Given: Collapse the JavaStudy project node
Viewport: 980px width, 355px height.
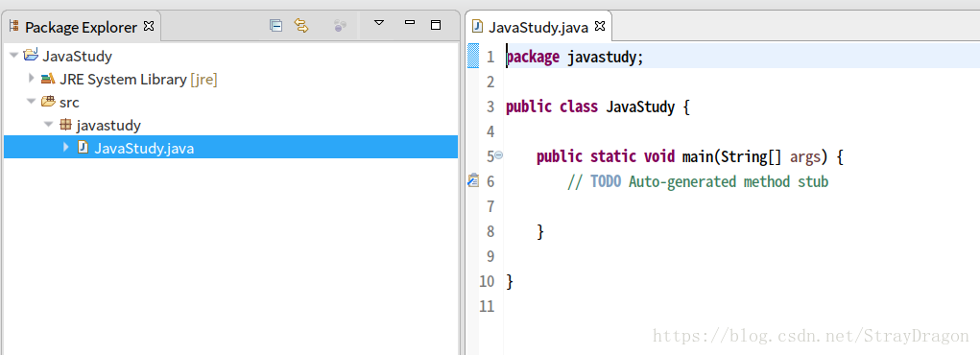Looking at the screenshot, I should 13,56.
